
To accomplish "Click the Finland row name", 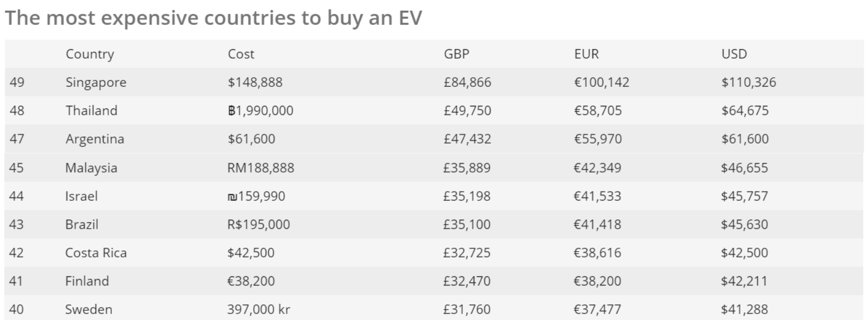I will pos(87,281).
